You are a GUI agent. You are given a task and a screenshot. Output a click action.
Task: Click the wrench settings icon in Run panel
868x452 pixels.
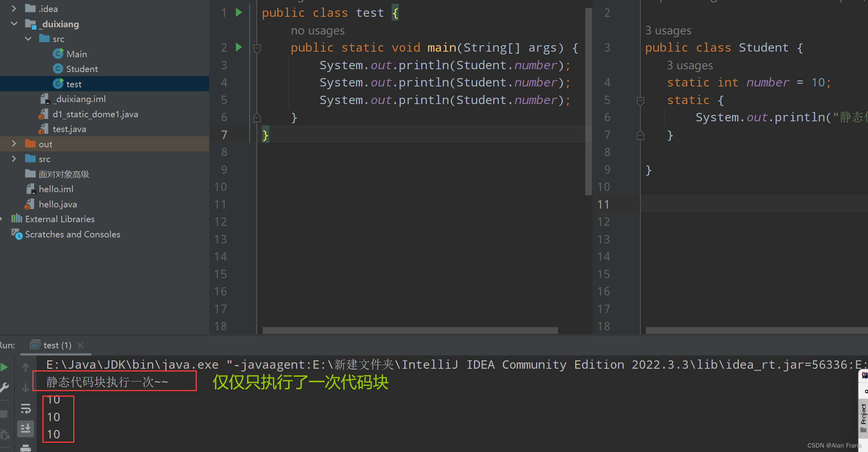click(4, 387)
